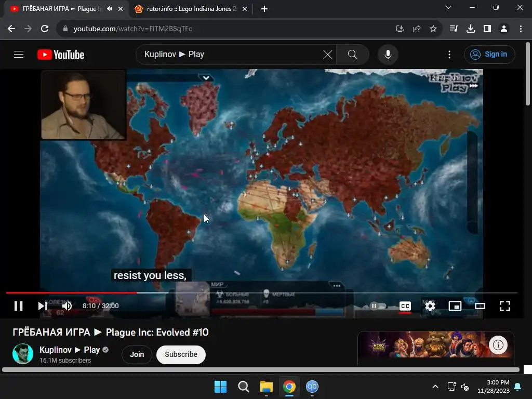The image size is (532, 399).
Task: Open Chrome three-dot menu
Action: (521, 29)
